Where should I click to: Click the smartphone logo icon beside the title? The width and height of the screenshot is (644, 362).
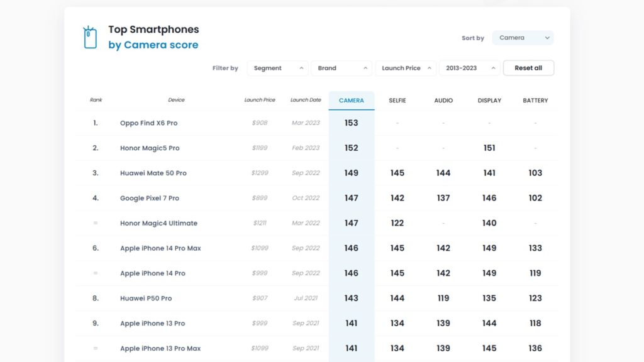point(90,37)
